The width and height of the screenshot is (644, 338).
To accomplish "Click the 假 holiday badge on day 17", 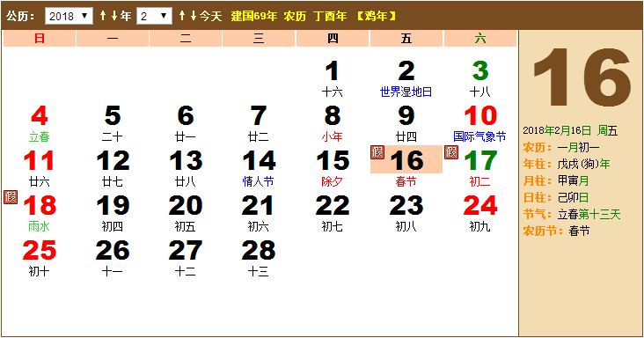I will tap(451, 152).
